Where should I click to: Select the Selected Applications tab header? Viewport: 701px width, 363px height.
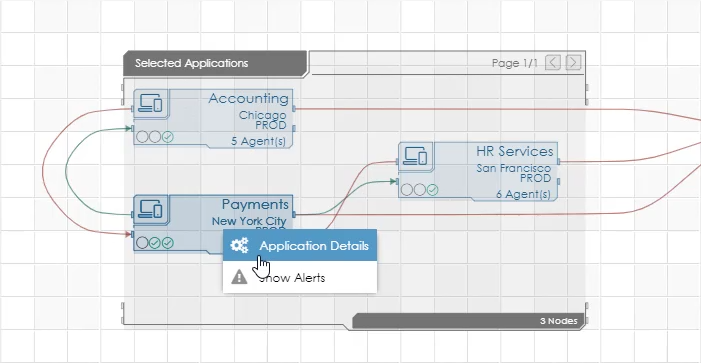click(x=215, y=63)
